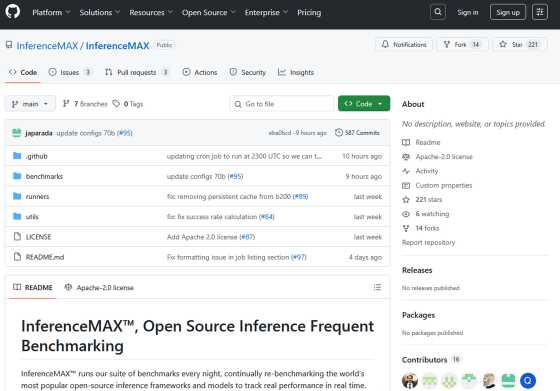Click the Sign in link
The width and height of the screenshot is (560, 391).
tap(467, 12)
